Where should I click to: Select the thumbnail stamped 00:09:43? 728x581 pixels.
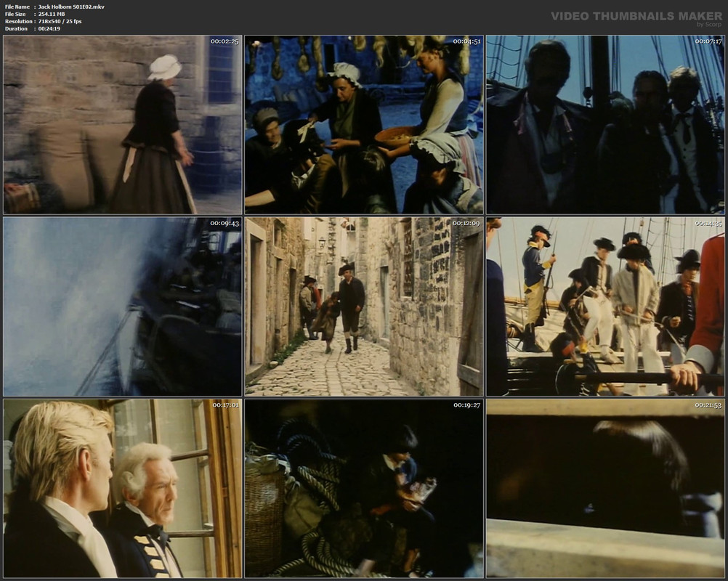point(123,306)
